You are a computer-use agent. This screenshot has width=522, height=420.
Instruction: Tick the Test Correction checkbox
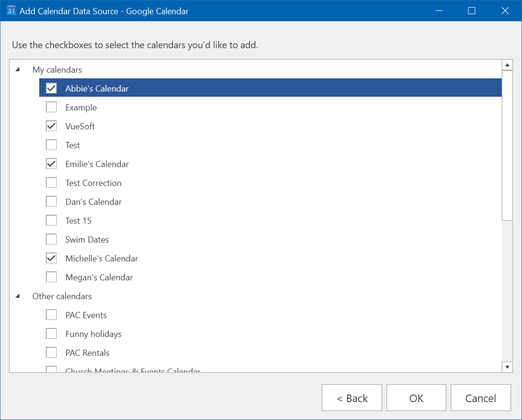pyautogui.click(x=51, y=183)
